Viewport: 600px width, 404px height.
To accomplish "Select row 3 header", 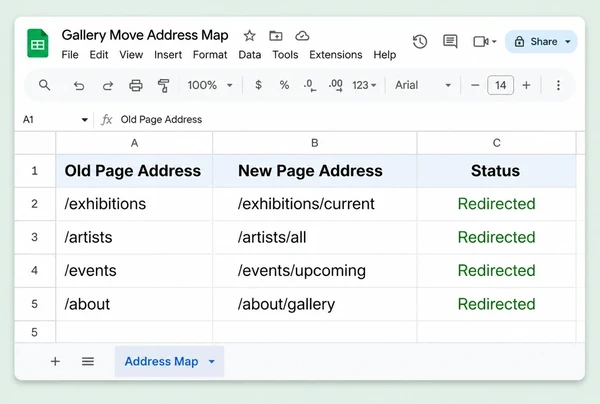I will (35, 237).
